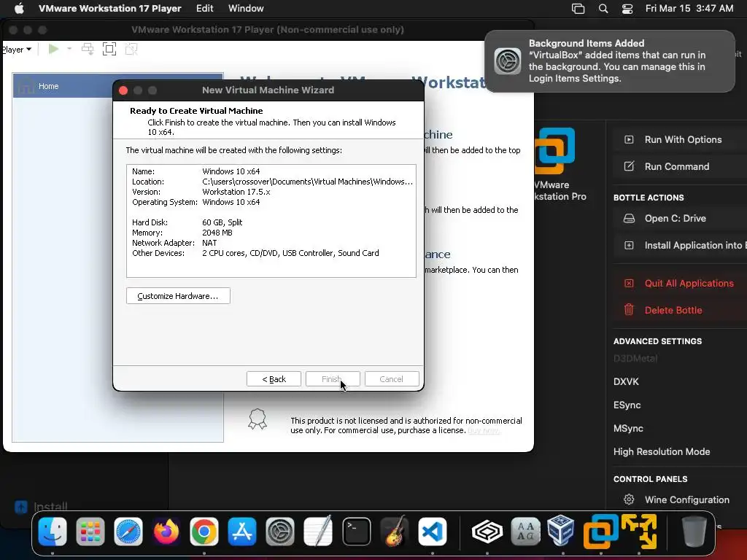Click the Customize Hardware button
747x560 pixels.
[178, 296]
